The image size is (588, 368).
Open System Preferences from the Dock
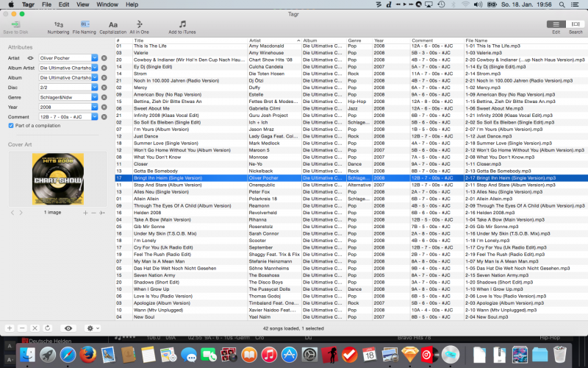pos(309,355)
